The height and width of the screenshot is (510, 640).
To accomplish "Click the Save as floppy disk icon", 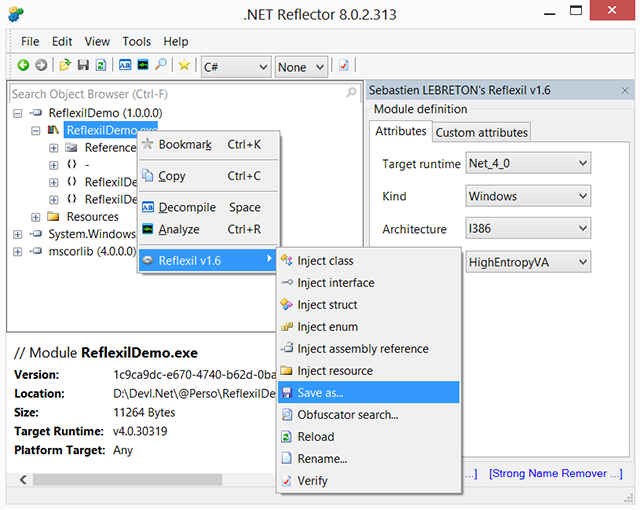I will [x=287, y=392].
